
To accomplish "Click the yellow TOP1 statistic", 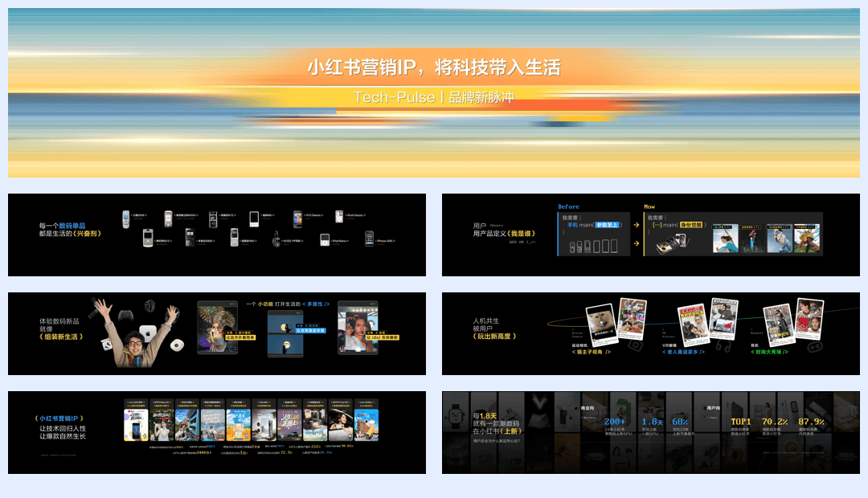I will pyautogui.click(x=741, y=422).
